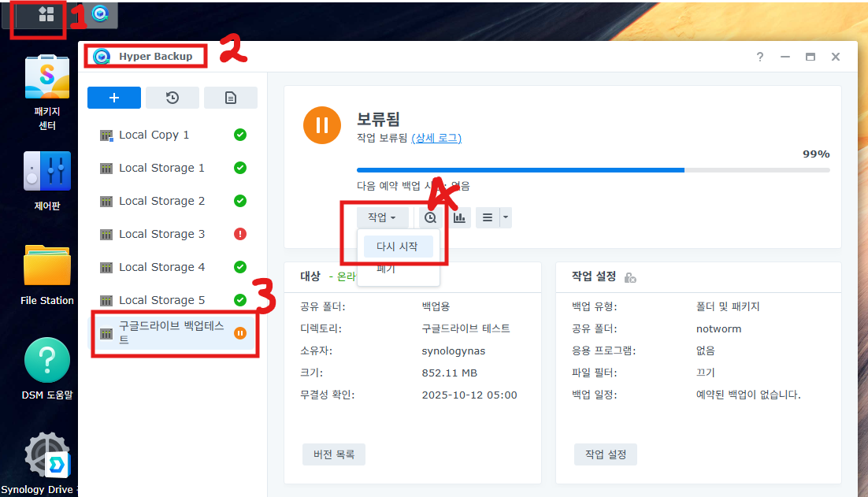868x497 pixels.
Task: Click the 보류됨 status heading
Action: 379,119
